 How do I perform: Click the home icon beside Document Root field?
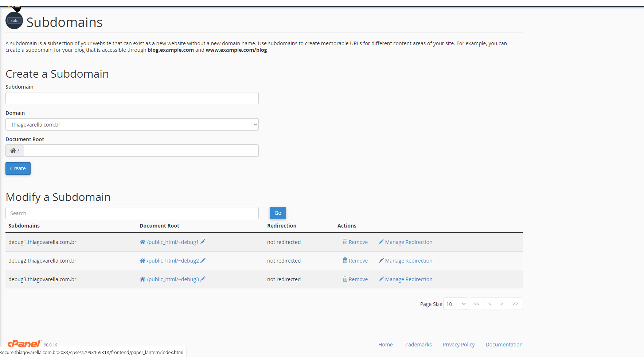click(x=13, y=151)
